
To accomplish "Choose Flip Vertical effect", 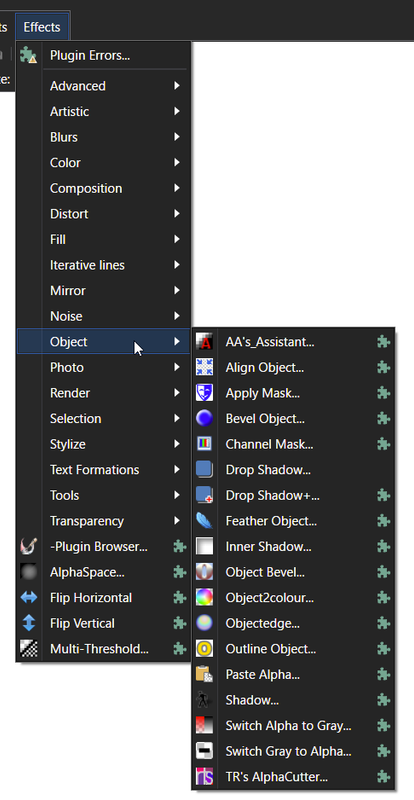I will tap(103, 623).
